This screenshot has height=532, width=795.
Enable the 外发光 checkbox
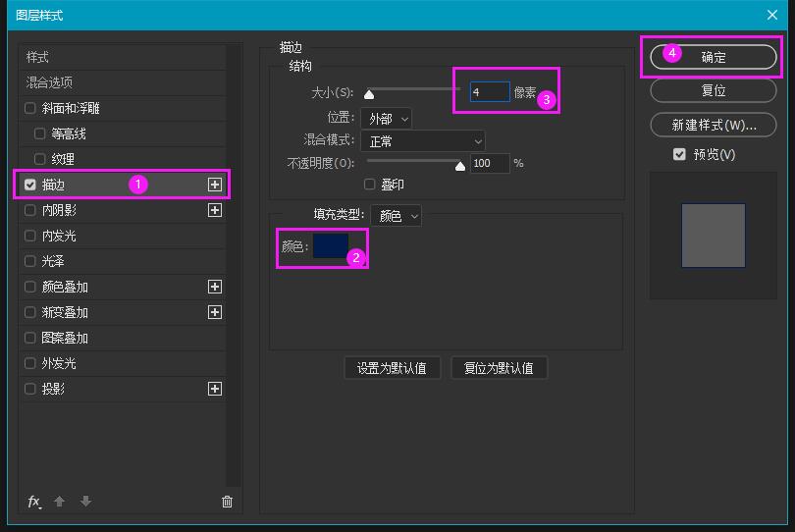coord(29,363)
